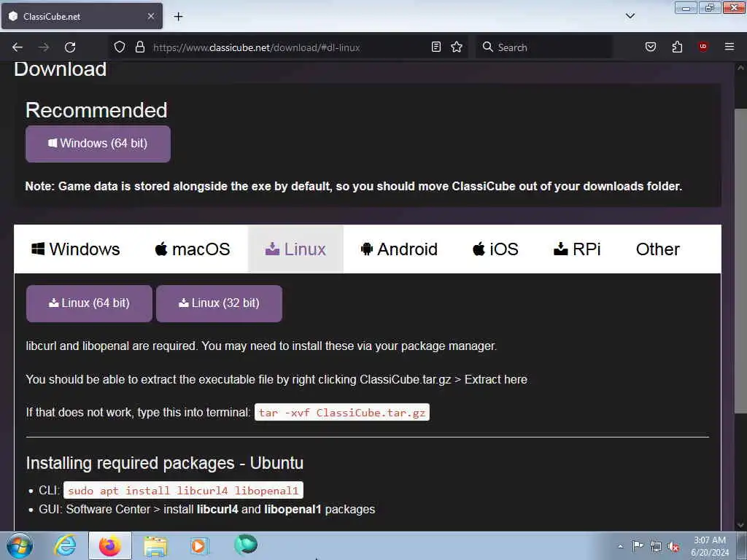Switch to the macOS tab
Image resolution: width=747 pixels, height=560 pixels.
193,249
